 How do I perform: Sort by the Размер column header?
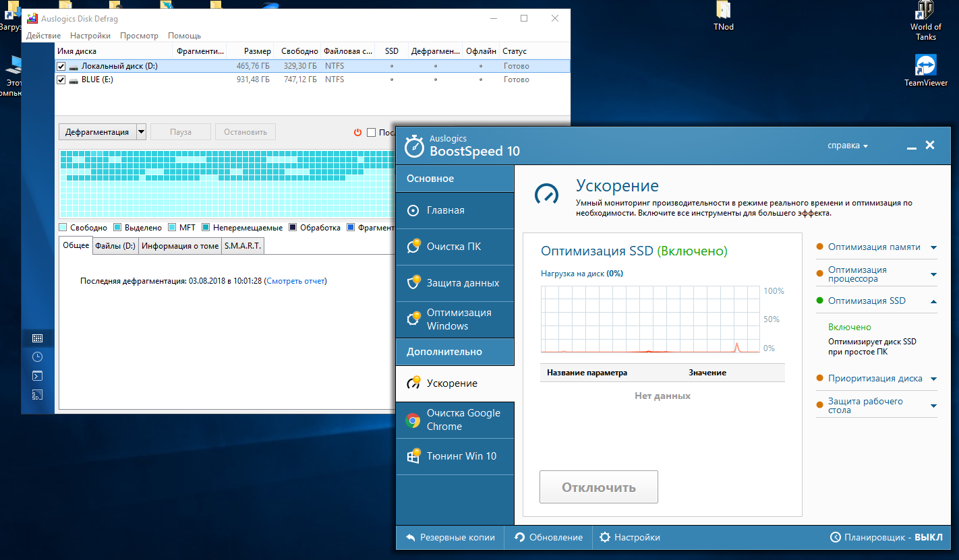250,51
